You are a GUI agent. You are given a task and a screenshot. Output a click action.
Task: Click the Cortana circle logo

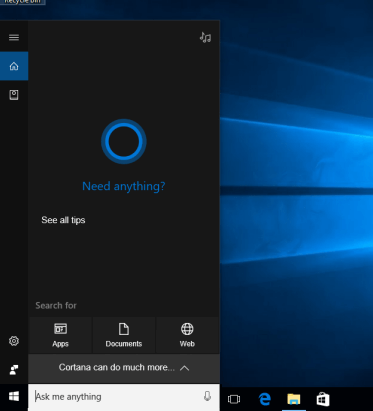point(124,141)
